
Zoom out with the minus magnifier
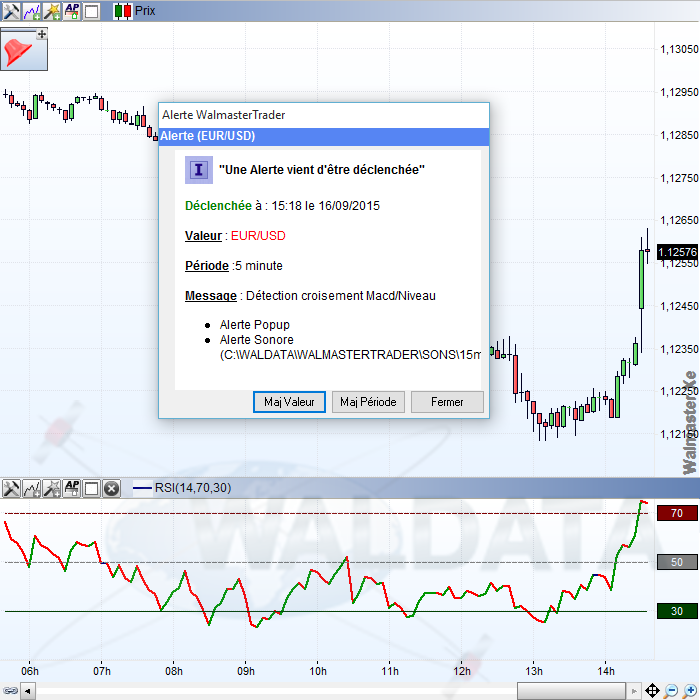tap(671, 691)
